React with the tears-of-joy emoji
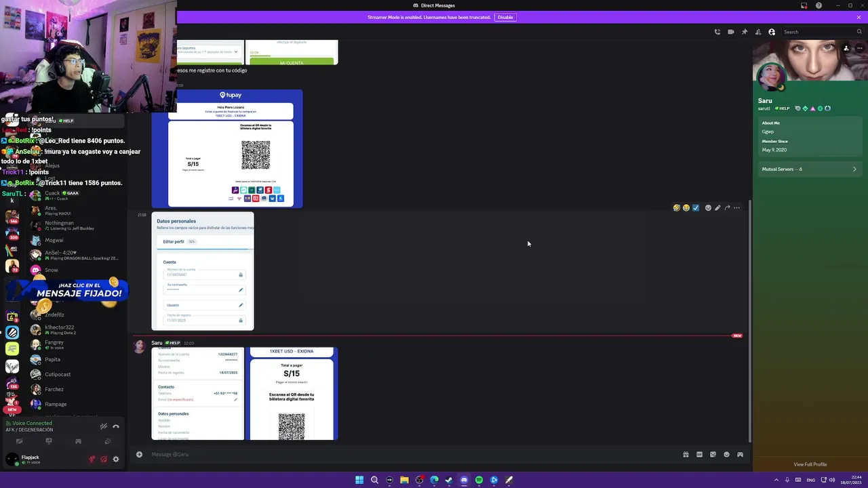This screenshot has height=488, width=868. (x=686, y=208)
